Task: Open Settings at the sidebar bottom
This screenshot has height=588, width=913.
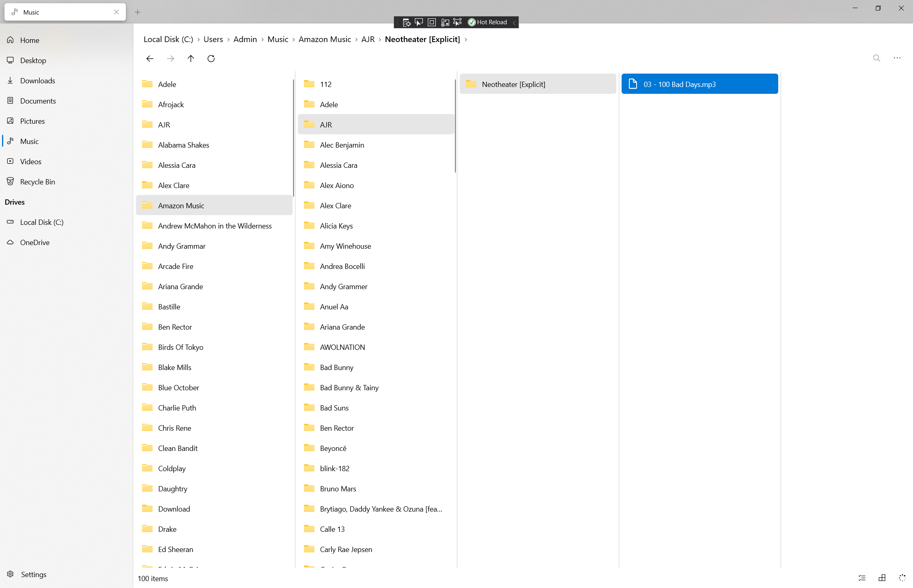Action: tap(67, 574)
